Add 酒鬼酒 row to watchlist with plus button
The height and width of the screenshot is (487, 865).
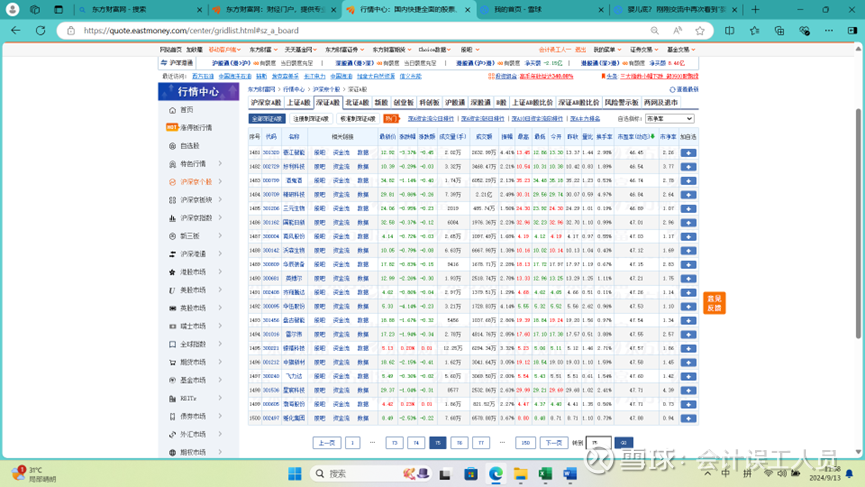pyautogui.click(x=688, y=180)
